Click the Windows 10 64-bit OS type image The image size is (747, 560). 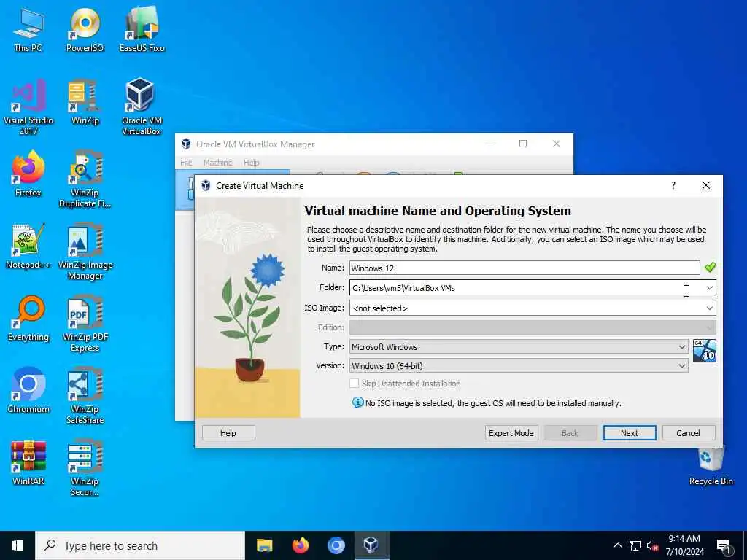click(x=704, y=351)
